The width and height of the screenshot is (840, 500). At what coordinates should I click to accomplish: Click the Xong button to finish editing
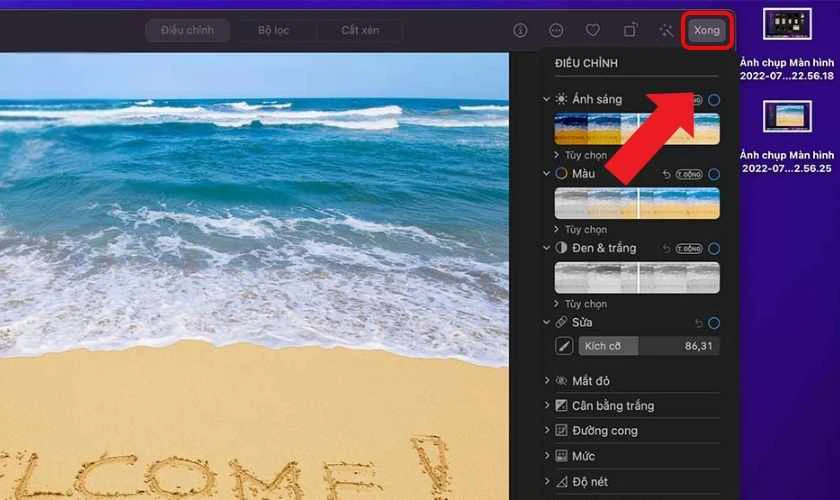point(706,30)
